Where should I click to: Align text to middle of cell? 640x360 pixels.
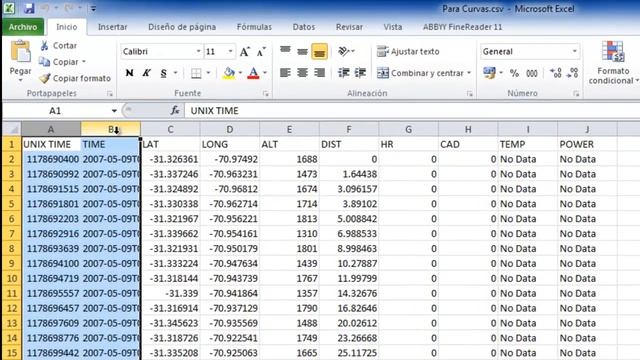302,51
